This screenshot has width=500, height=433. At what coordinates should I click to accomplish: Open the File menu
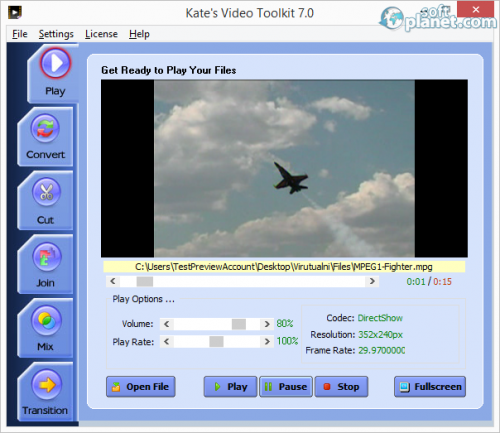coord(20,34)
